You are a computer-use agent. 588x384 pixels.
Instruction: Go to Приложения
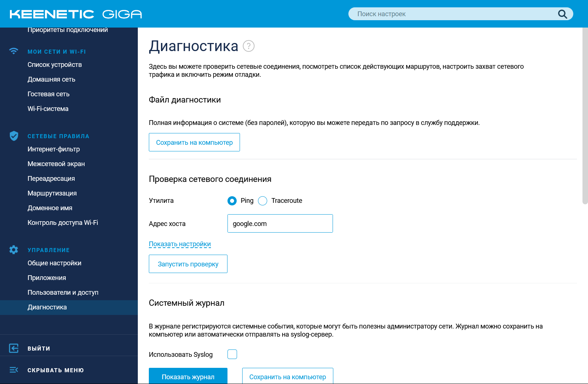(47, 278)
